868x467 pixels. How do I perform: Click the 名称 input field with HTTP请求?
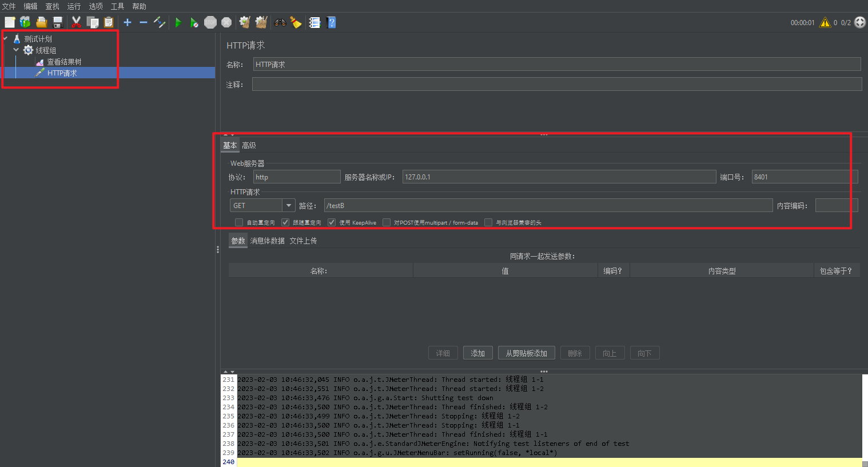point(557,64)
